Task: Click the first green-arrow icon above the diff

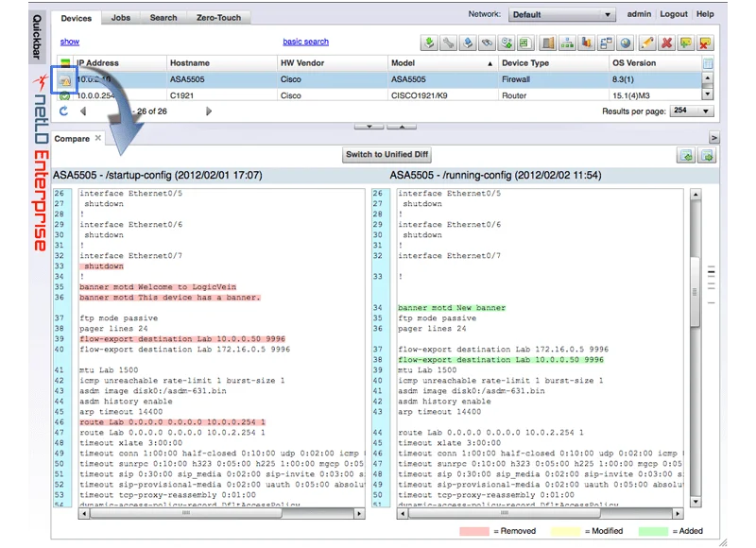Action: click(x=687, y=156)
